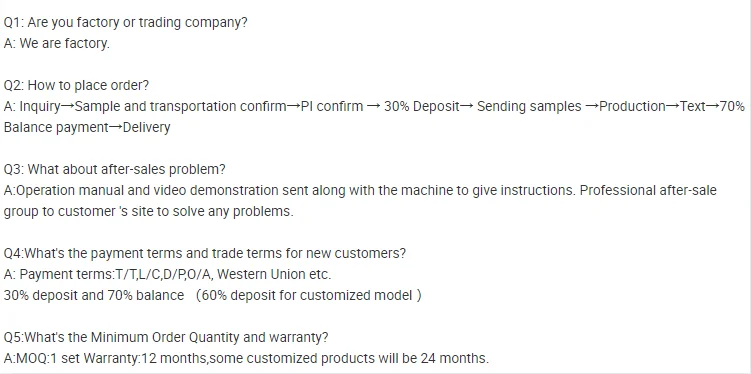Click the "30% Deposit" step text
751x374 pixels.
click(x=421, y=106)
